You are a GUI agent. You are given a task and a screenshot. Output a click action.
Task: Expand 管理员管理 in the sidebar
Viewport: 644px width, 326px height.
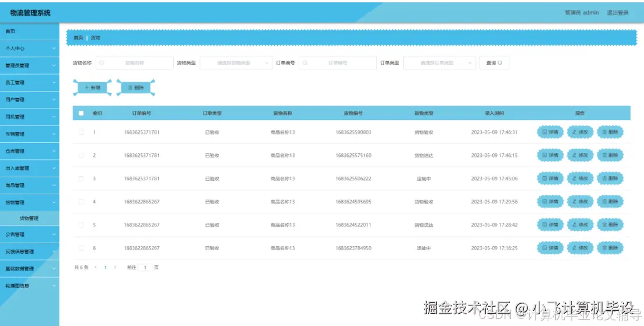point(30,66)
